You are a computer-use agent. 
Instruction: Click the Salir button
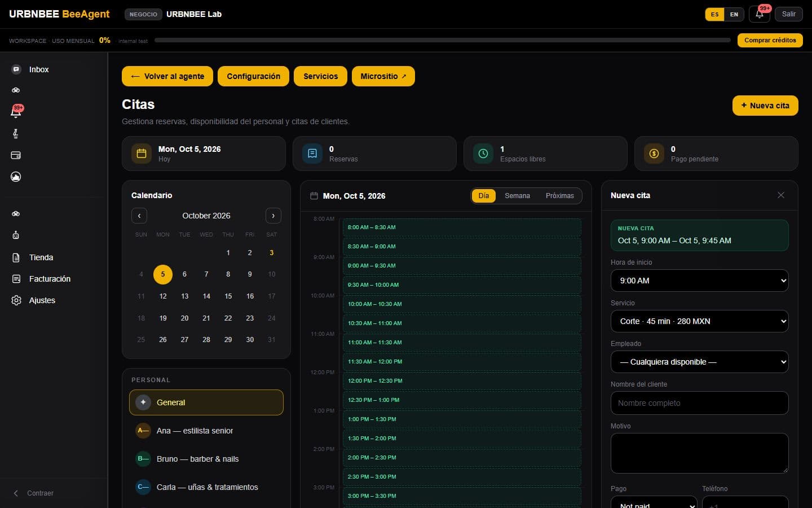[789, 14]
